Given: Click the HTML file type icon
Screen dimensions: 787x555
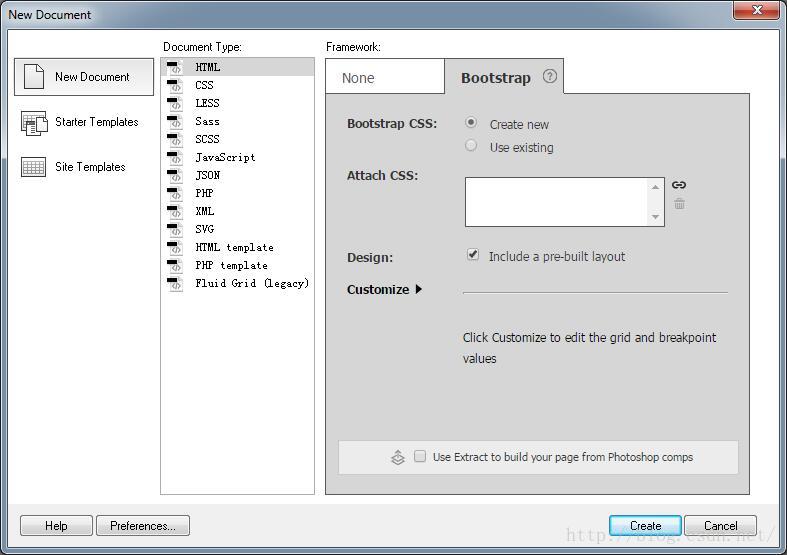Looking at the screenshot, I should point(175,67).
